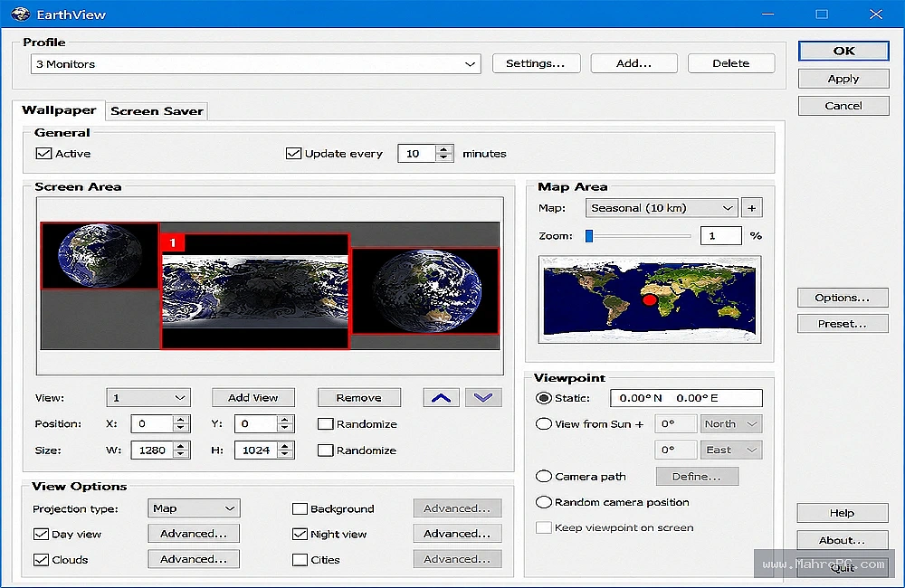Click the red viewpoint dot on the map
The image size is (905, 588).
[x=649, y=300]
